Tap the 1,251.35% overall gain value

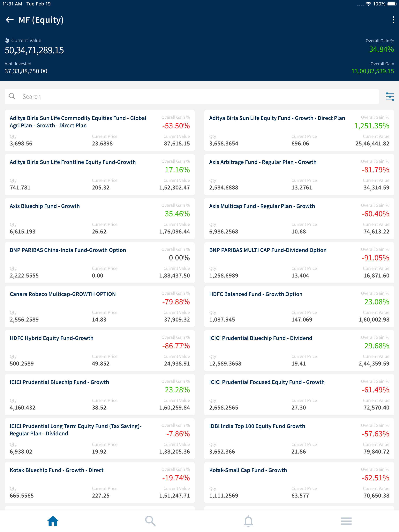coord(372,126)
